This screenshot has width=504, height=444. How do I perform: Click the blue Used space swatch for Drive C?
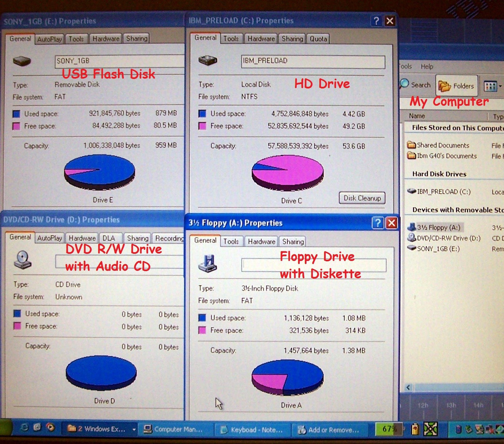click(202, 114)
